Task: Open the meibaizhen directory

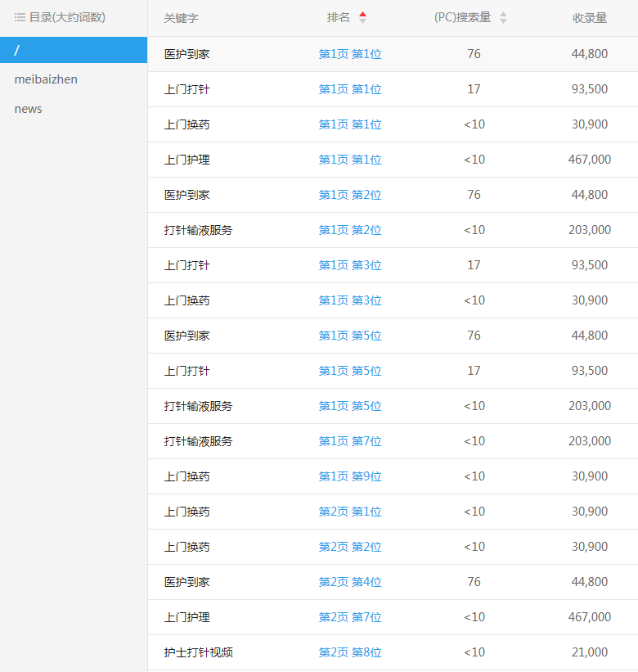Action: (x=46, y=79)
